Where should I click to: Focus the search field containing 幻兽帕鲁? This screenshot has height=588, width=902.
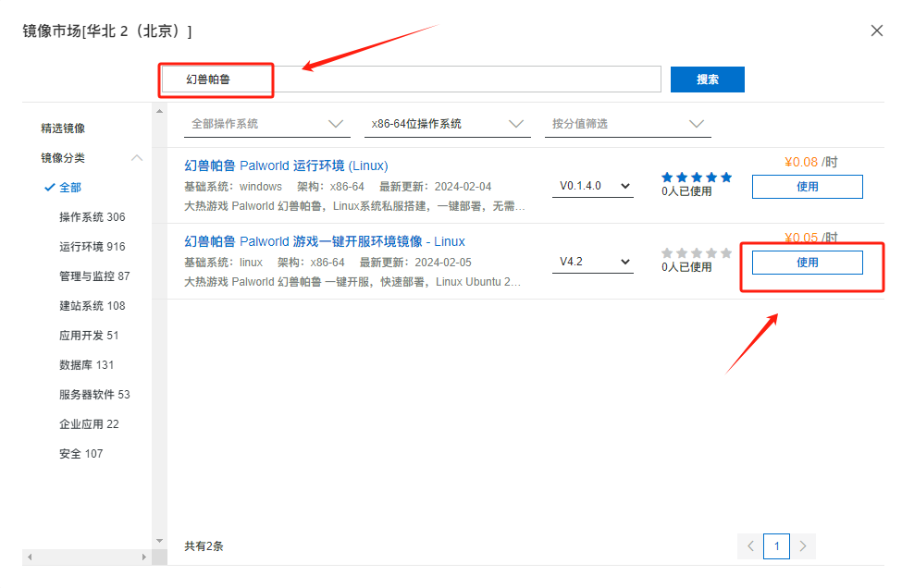[411, 80]
